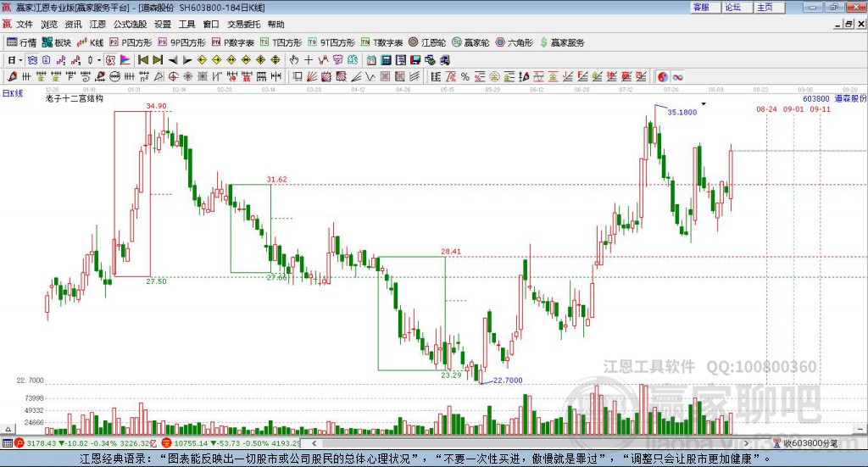Click the red floppy disk save icon
The image size is (868, 467).
(415, 60)
